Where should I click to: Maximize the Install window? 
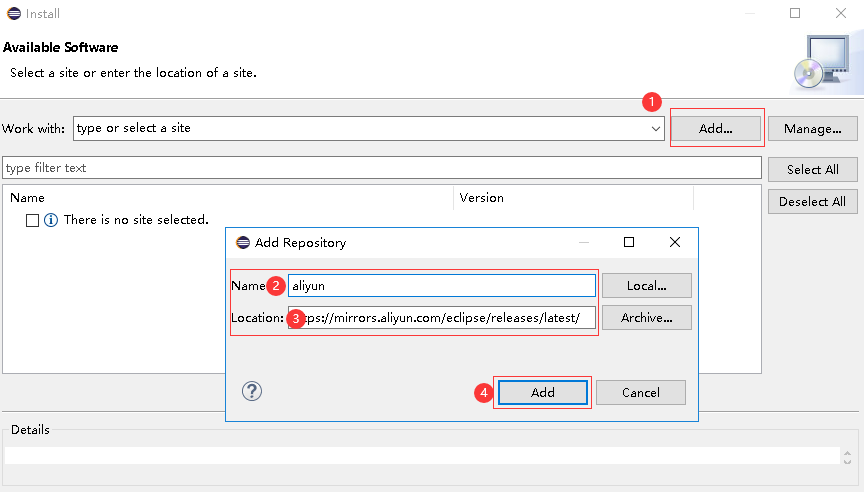tap(795, 13)
